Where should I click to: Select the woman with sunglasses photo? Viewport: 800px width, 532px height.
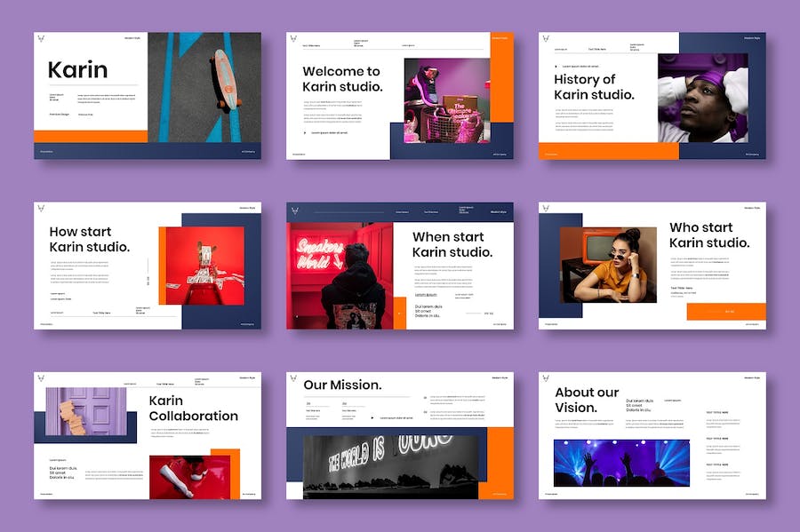coord(609,265)
